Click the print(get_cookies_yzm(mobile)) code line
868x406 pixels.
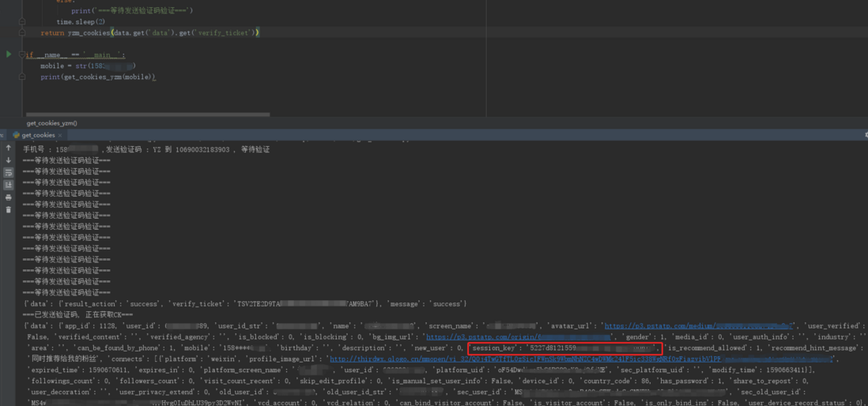click(99, 77)
